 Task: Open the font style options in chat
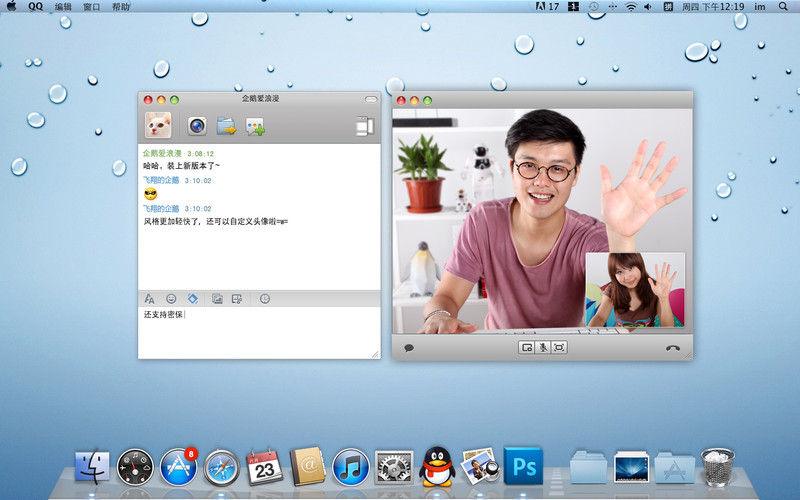tap(149, 299)
